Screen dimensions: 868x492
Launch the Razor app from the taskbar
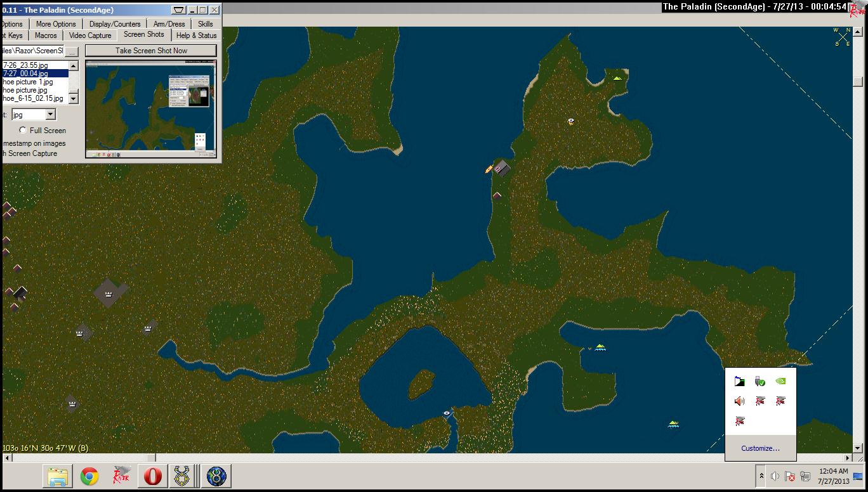121,476
